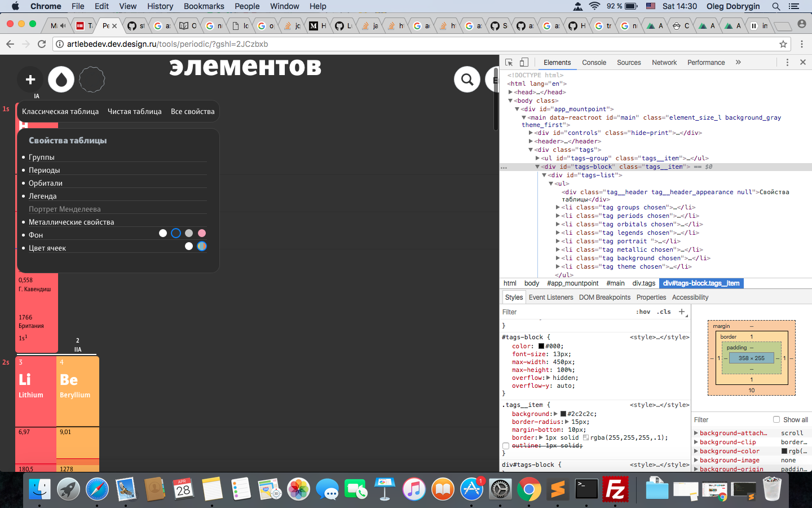
Task: Toggle the DevTools device toolbar icon
Action: pos(524,63)
